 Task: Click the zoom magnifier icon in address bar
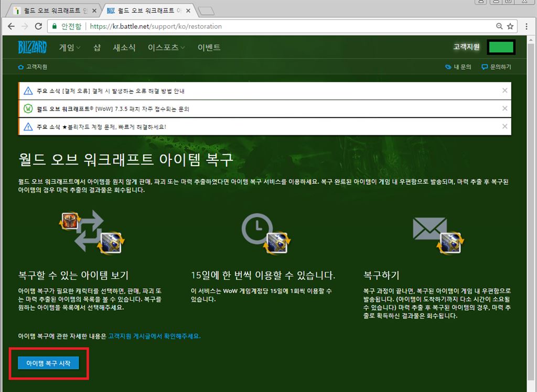499,26
